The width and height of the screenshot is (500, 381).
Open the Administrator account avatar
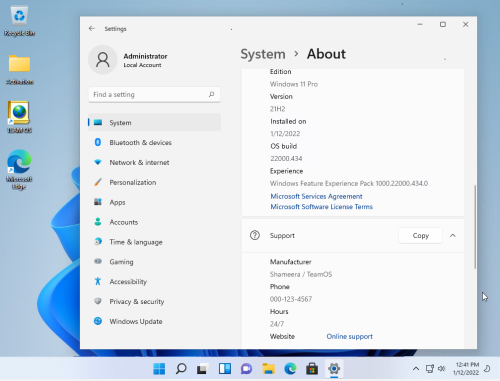pos(103,60)
